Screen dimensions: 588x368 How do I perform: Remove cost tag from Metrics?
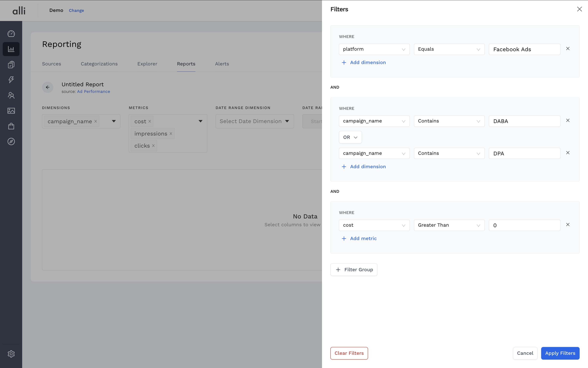[x=150, y=121]
